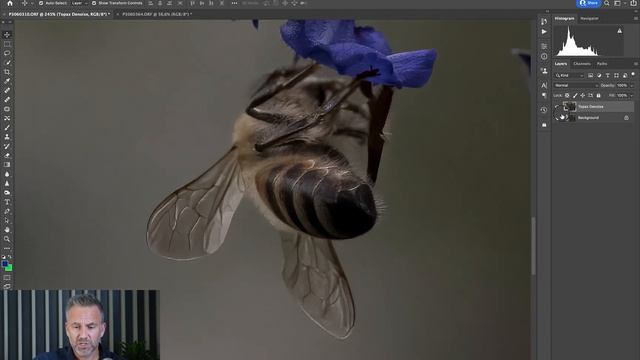Toggle the layer filtering on/off switch
This screenshot has height=360, width=640.
(633, 75)
